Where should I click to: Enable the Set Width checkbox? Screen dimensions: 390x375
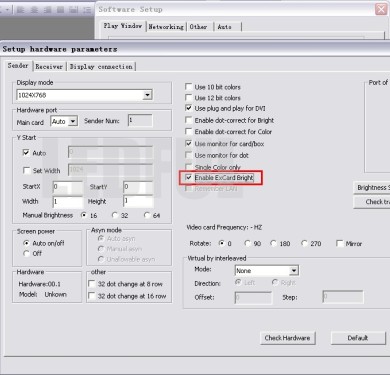pos(26,171)
